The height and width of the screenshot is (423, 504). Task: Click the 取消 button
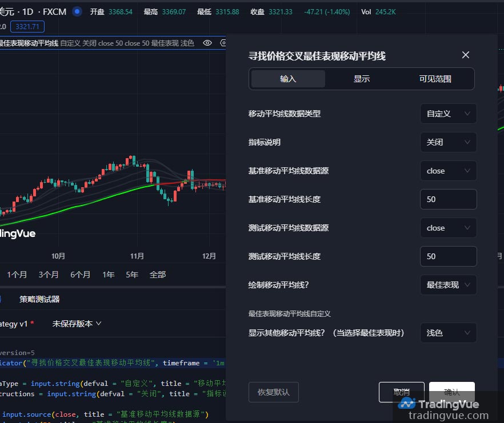pyautogui.click(x=402, y=392)
